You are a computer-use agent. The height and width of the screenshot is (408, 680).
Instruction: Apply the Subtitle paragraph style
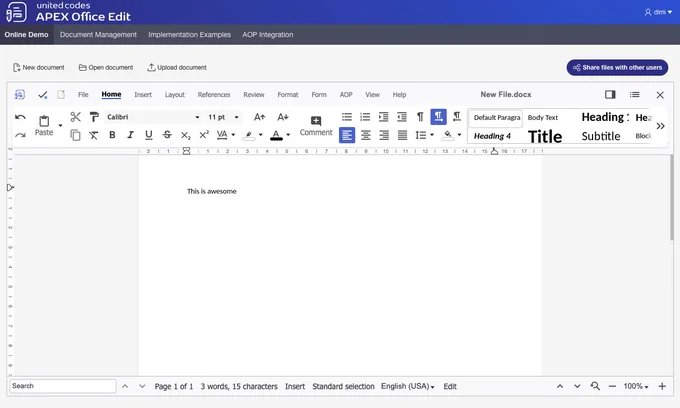(601, 136)
